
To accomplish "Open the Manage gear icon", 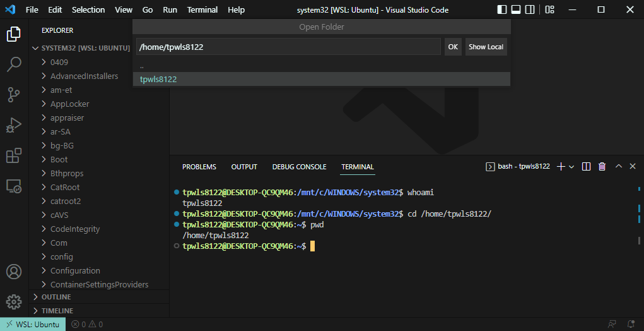I will (14, 302).
